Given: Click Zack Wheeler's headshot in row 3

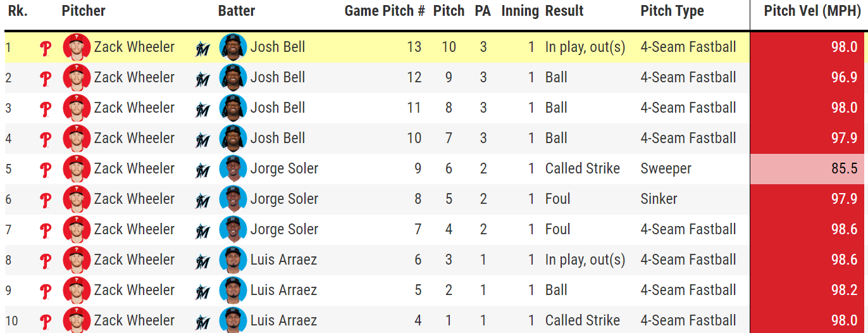Looking at the screenshot, I should [77, 108].
